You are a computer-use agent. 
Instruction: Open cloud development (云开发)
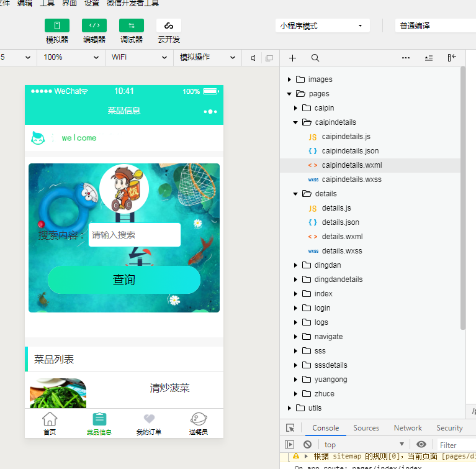[169, 25]
